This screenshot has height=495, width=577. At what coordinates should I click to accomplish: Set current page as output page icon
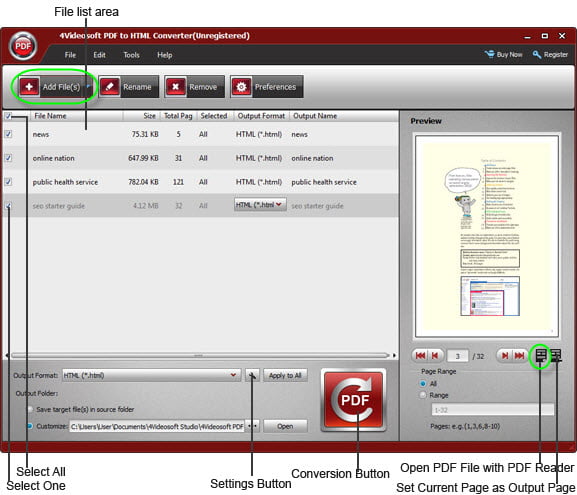pyautogui.click(x=555, y=356)
